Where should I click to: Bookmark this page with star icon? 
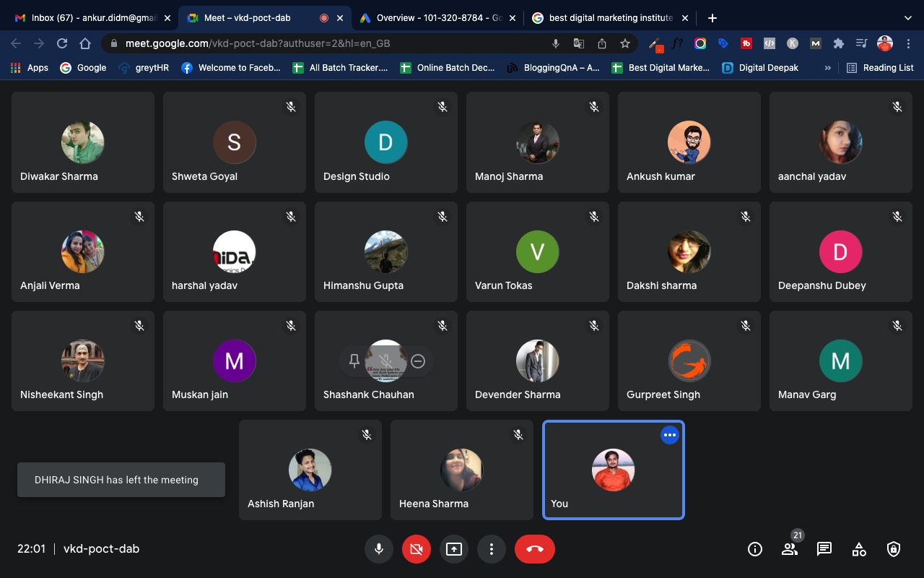coord(625,43)
